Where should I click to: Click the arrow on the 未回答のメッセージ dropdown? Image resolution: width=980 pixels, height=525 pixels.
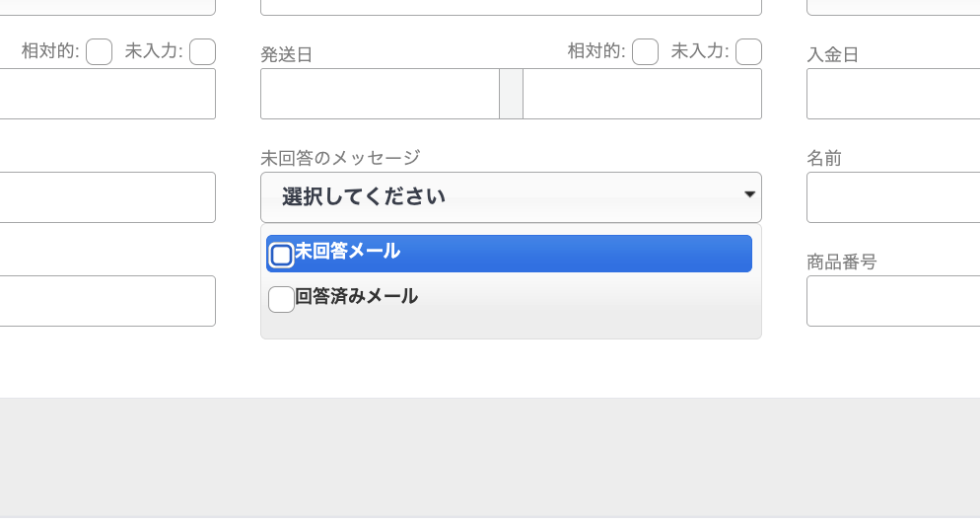[749, 194]
